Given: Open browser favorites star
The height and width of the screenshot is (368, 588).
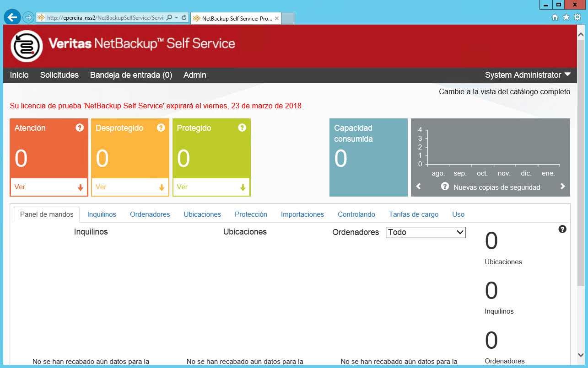Looking at the screenshot, I should pyautogui.click(x=566, y=17).
